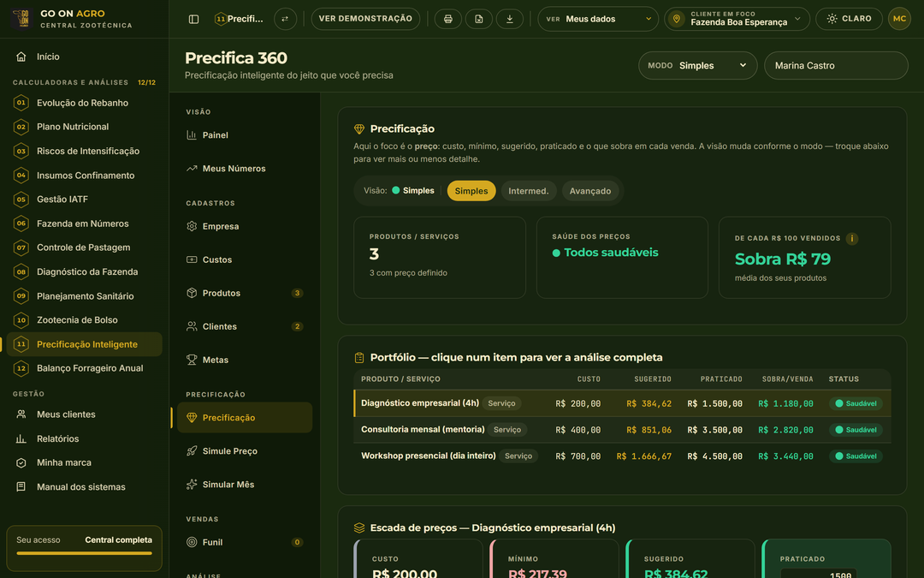Open 09 Planejamento Sanitário
This screenshot has width=924, height=578.
click(x=84, y=296)
